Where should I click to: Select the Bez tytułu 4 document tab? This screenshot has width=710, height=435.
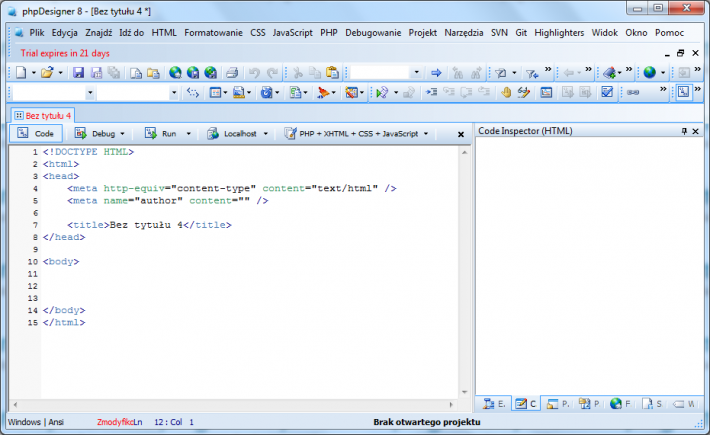pyautogui.click(x=43, y=116)
